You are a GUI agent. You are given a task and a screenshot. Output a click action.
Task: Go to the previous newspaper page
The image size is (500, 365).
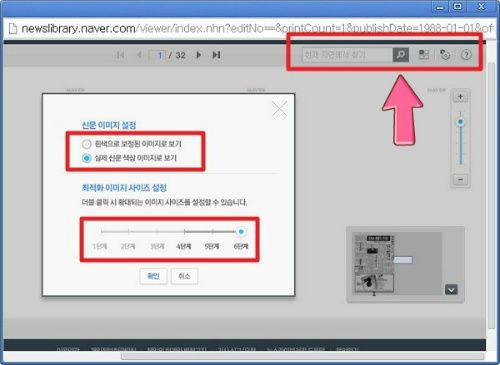coord(139,55)
